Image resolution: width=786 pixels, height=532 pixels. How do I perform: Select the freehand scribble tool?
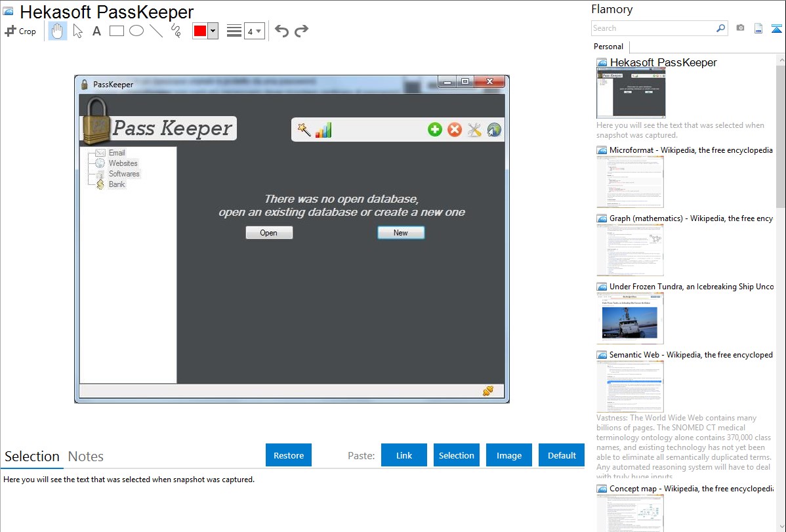click(x=176, y=31)
